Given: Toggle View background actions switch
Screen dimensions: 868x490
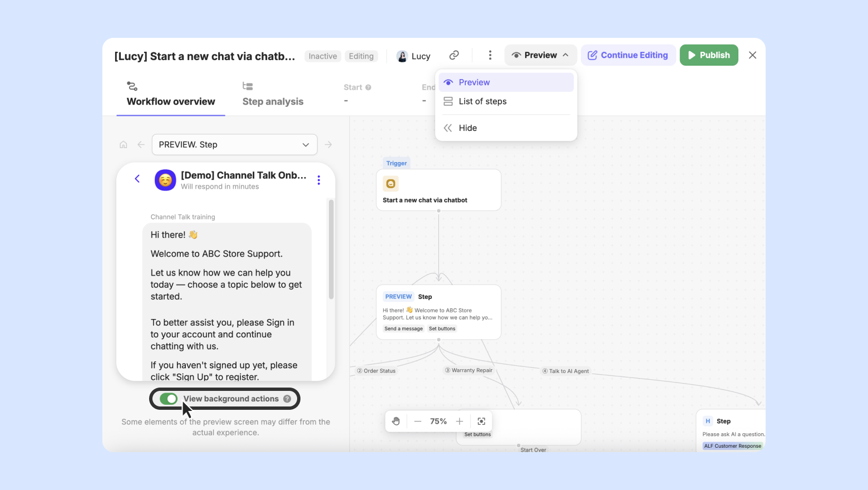Looking at the screenshot, I should 169,399.
